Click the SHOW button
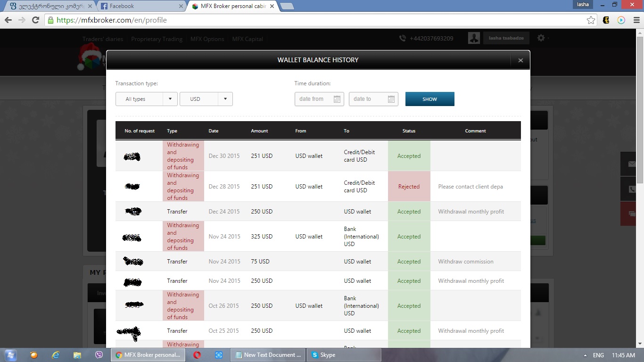644x362 pixels. click(430, 99)
